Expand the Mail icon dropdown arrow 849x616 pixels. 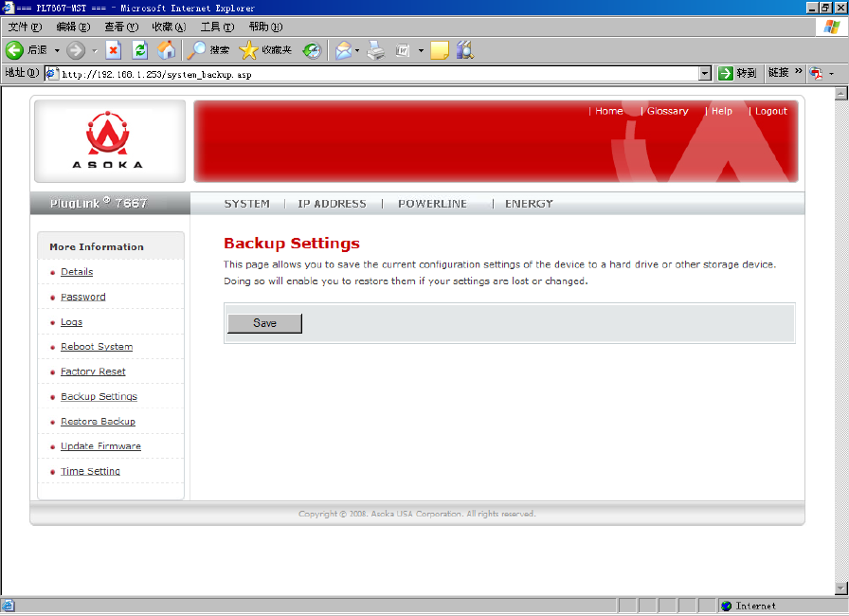pos(357,51)
